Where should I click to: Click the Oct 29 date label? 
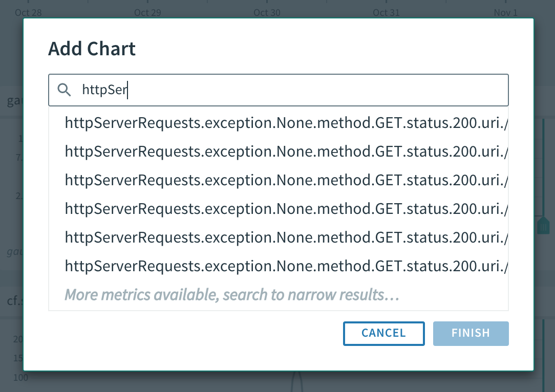147,12
